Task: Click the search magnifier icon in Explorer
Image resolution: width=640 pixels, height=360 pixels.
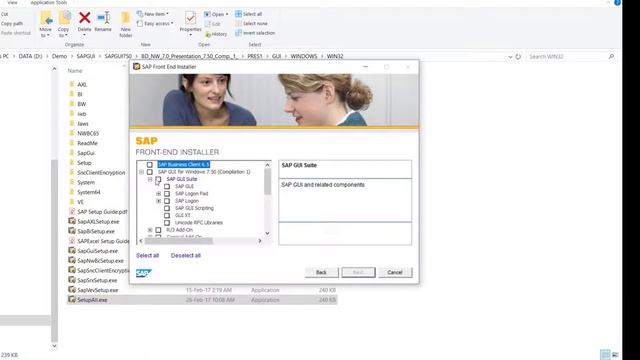Action: [611, 57]
